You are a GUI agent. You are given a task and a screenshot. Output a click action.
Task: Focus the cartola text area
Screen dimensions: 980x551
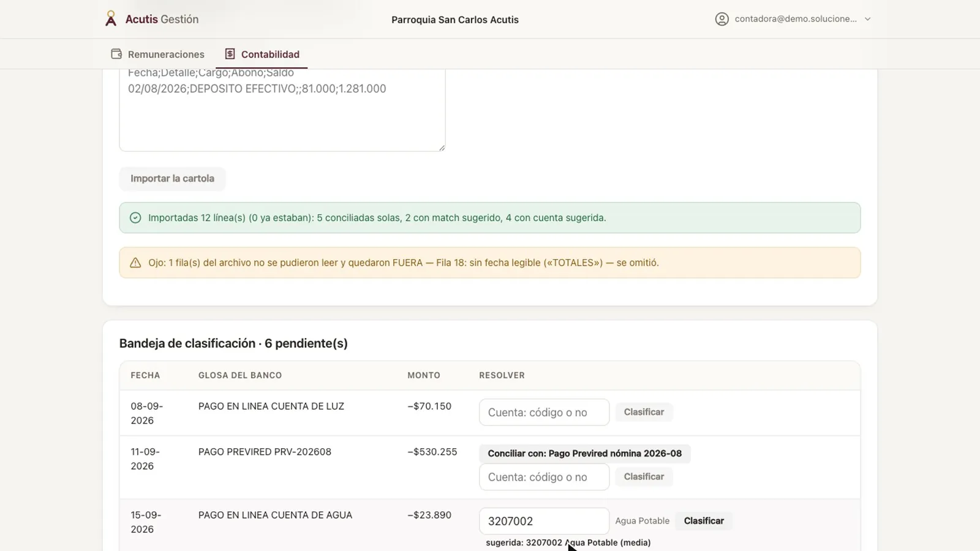282,110
